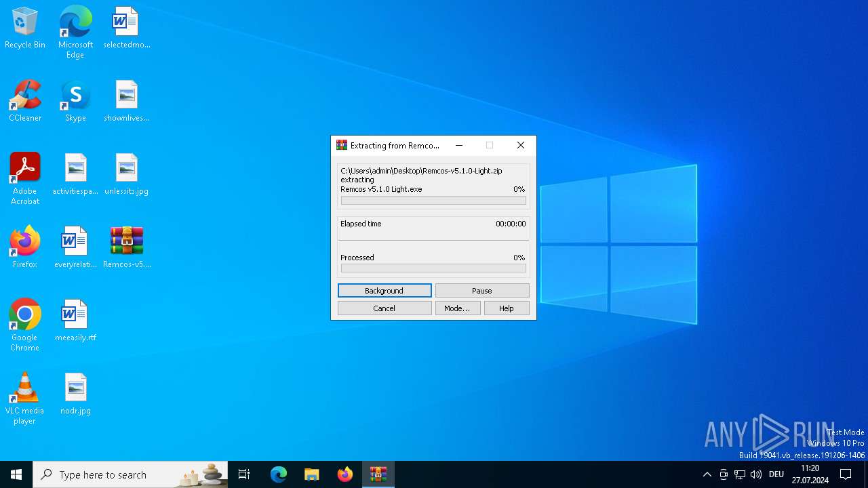Select the Skype desktop shortcut
Image resolution: width=868 pixels, height=488 pixels.
coord(75,102)
